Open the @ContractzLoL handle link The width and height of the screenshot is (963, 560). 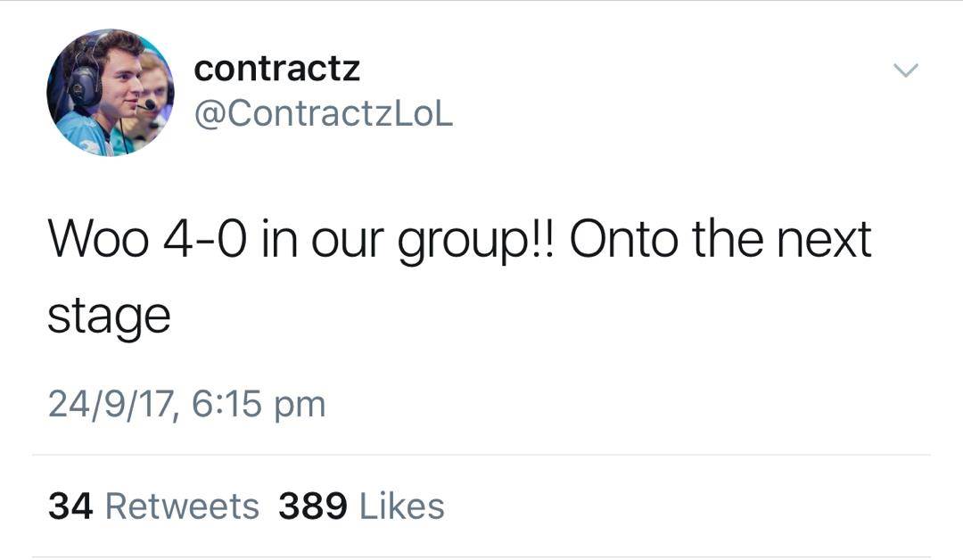[x=323, y=114]
